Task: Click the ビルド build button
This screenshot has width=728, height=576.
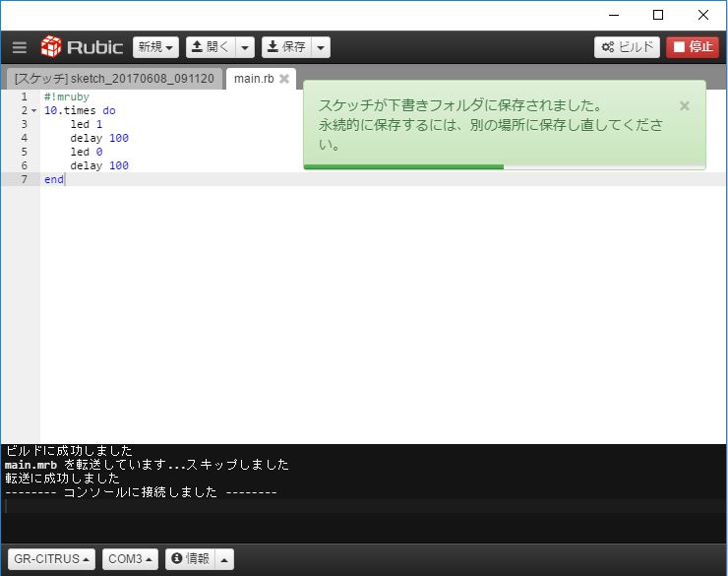Action: point(627,47)
